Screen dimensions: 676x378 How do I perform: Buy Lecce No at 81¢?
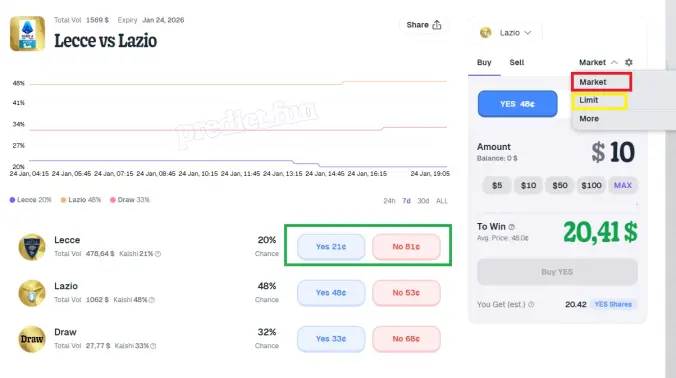point(406,247)
